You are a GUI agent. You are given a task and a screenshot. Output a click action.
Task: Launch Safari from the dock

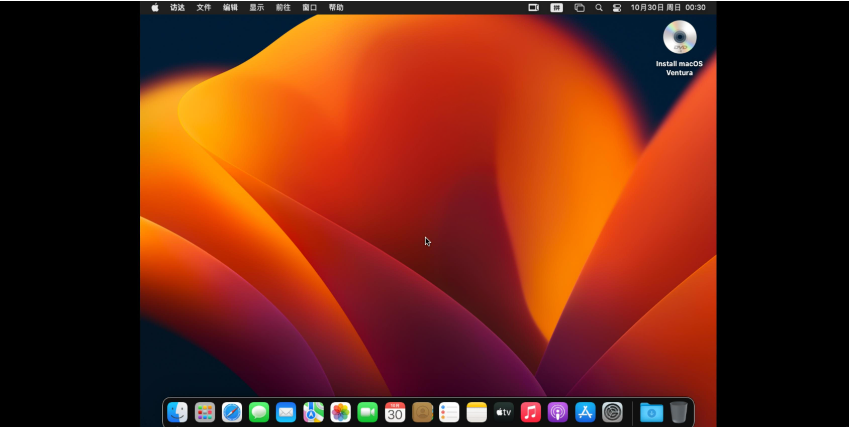(231, 412)
